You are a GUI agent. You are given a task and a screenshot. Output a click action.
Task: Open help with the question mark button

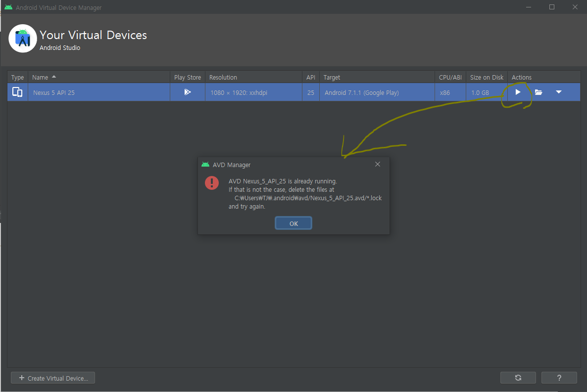click(x=559, y=378)
